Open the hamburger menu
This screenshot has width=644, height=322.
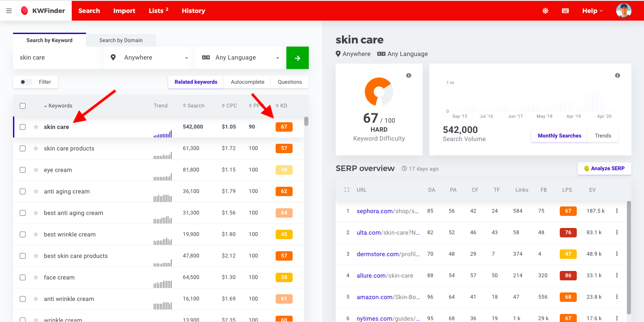tap(9, 11)
